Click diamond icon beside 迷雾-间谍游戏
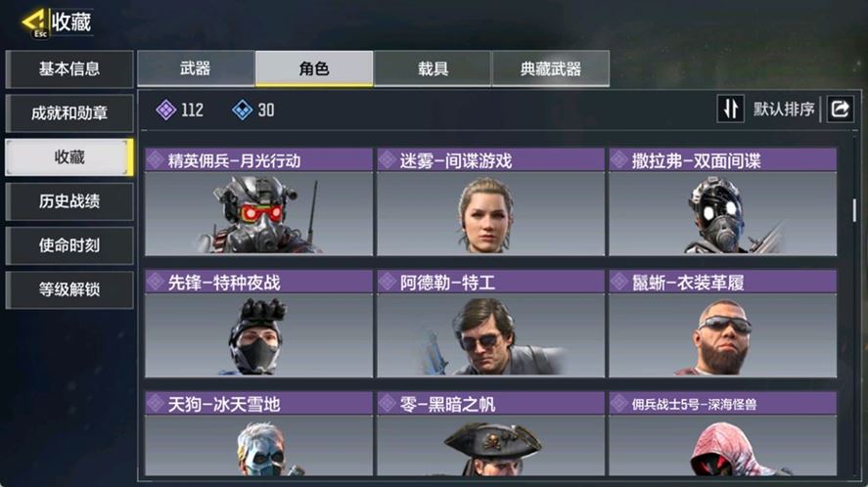 tap(387, 160)
